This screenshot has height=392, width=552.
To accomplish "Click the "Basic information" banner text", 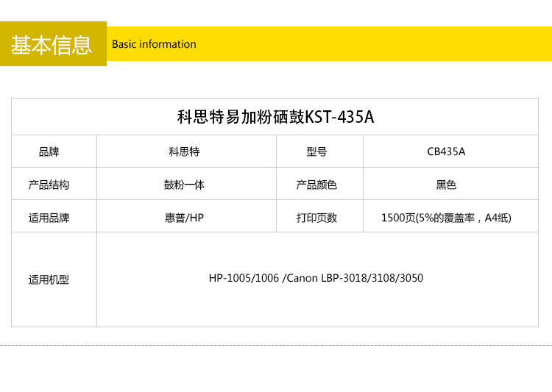I will tap(154, 44).
